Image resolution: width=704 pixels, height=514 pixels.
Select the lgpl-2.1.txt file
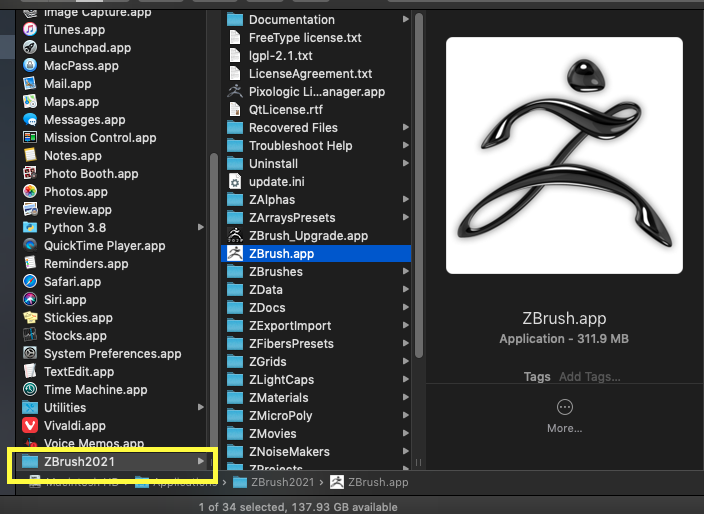[x=316, y=56]
